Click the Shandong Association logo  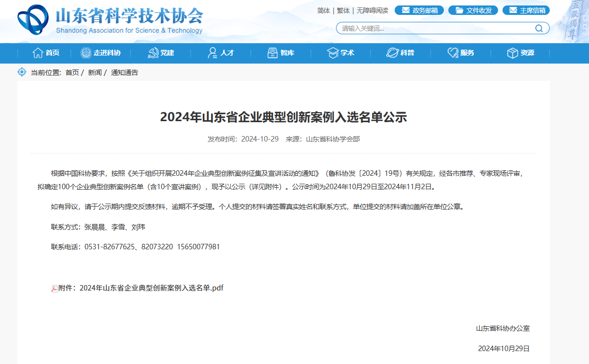coord(33,20)
